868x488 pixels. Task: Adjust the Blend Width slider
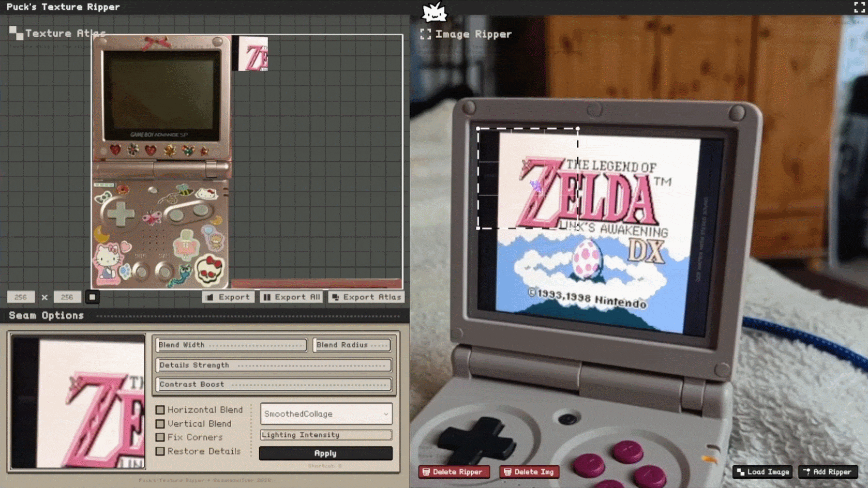[231, 345]
